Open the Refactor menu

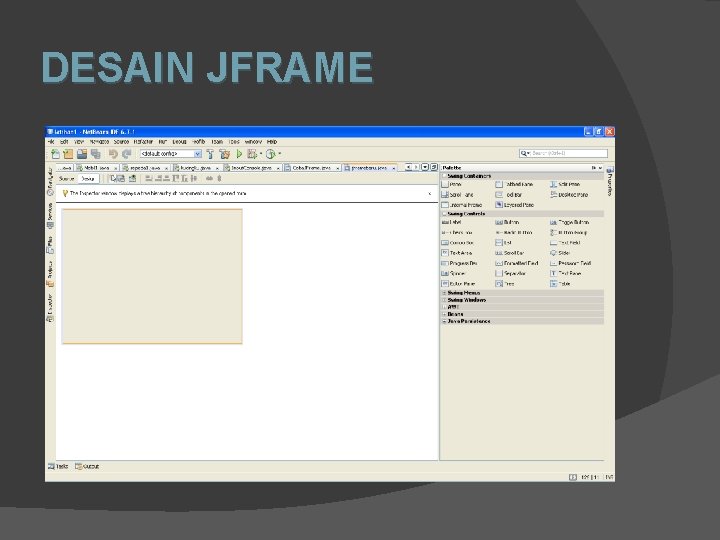tap(143, 142)
